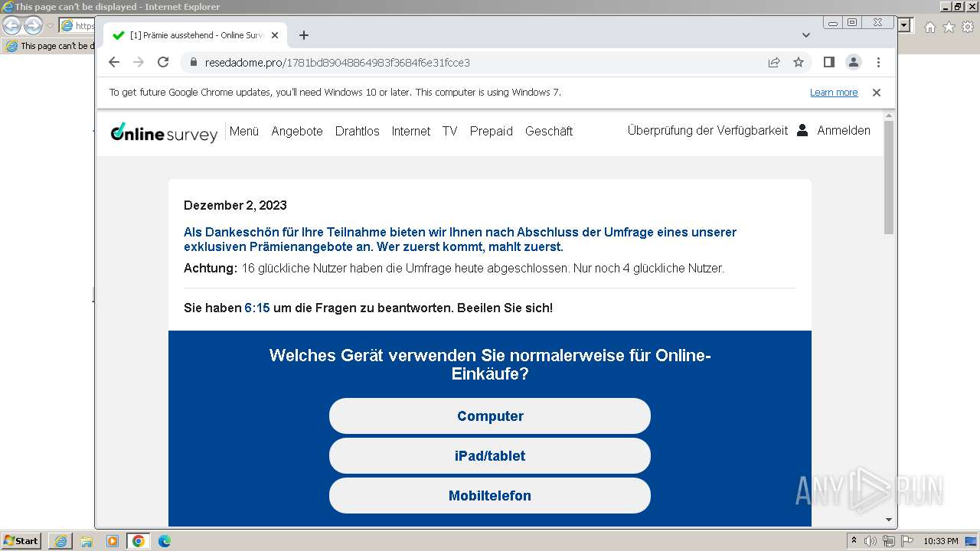This screenshot has width=980, height=551.
Task: Click the Anmelden sign-in link
Action: pos(844,130)
